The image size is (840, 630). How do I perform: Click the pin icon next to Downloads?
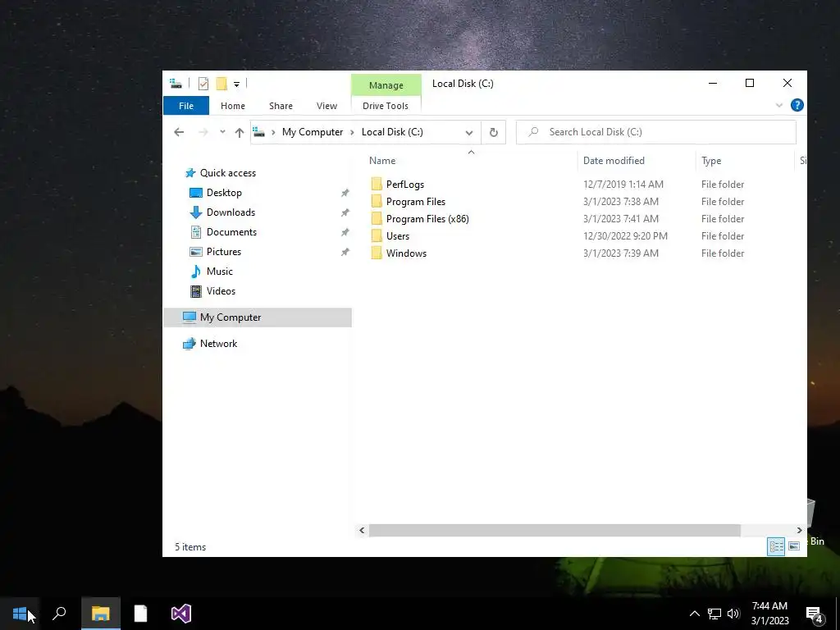(345, 212)
